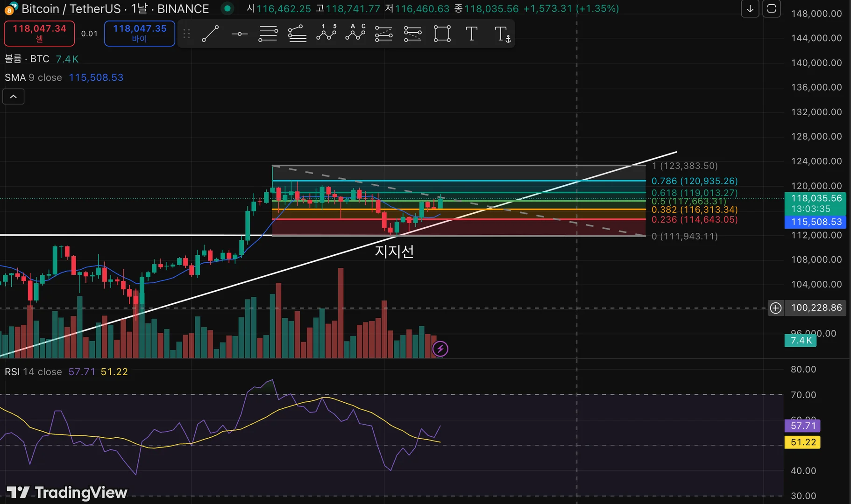Select the trend line drawing tool
Screen dimensions: 851x504
(x=210, y=34)
